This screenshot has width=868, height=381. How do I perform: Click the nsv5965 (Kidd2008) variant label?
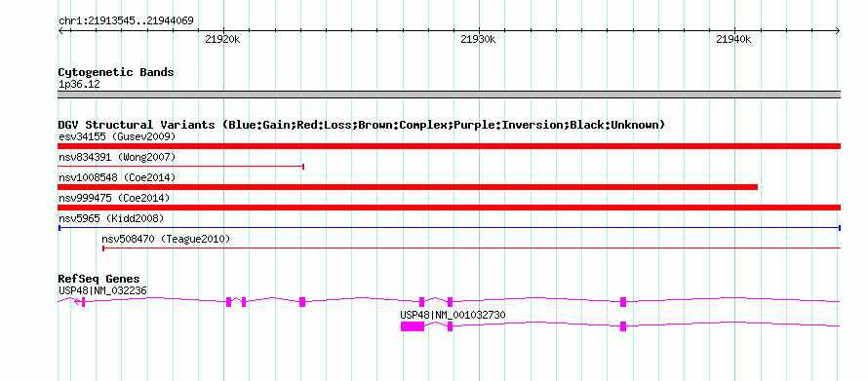(111, 218)
